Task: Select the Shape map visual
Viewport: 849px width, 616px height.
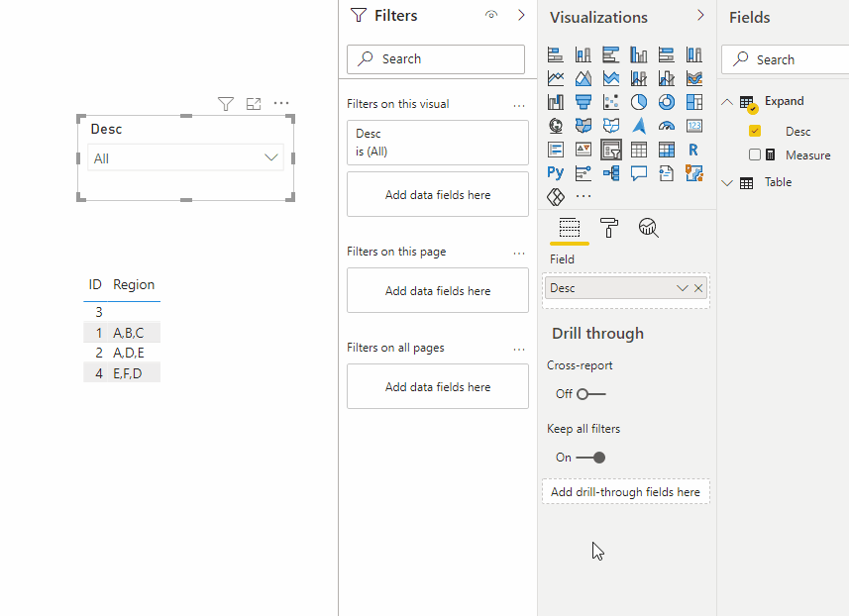Action: point(611,126)
